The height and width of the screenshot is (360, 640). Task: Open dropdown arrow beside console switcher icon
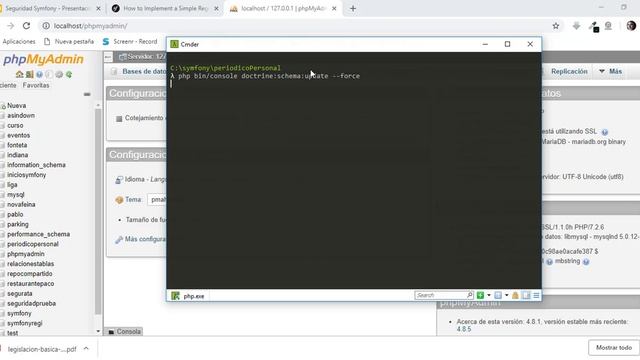[507, 295]
